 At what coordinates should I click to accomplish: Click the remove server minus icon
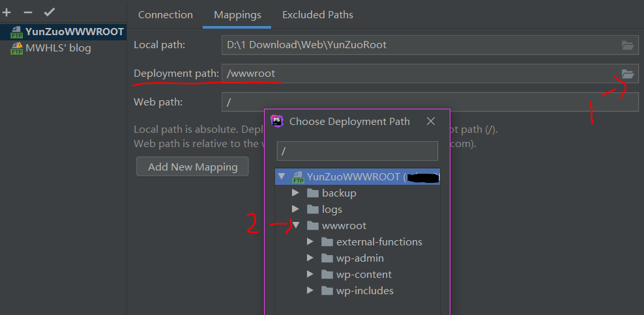pyautogui.click(x=27, y=12)
